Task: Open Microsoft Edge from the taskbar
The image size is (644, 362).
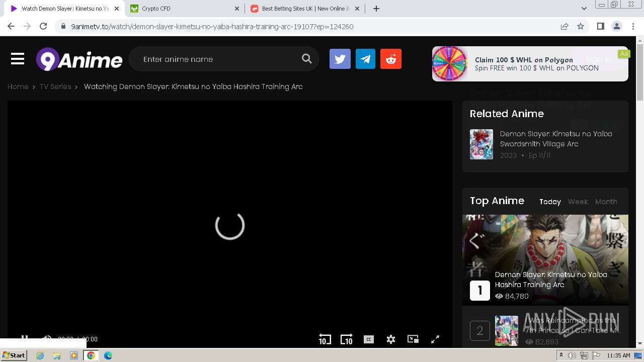Action: click(x=108, y=355)
